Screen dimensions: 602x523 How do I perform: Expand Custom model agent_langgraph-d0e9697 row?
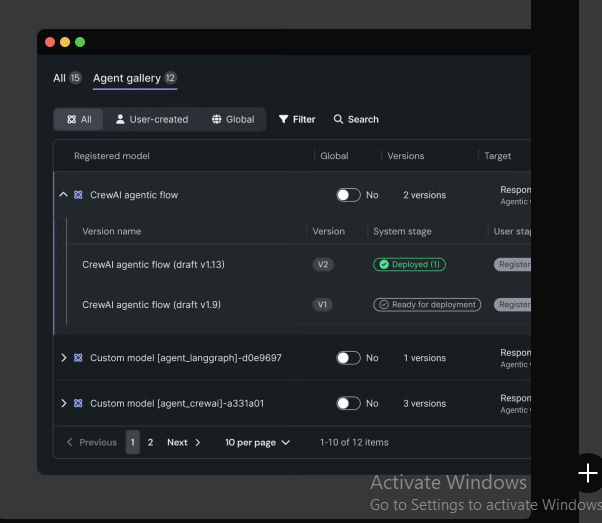(63, 358)
